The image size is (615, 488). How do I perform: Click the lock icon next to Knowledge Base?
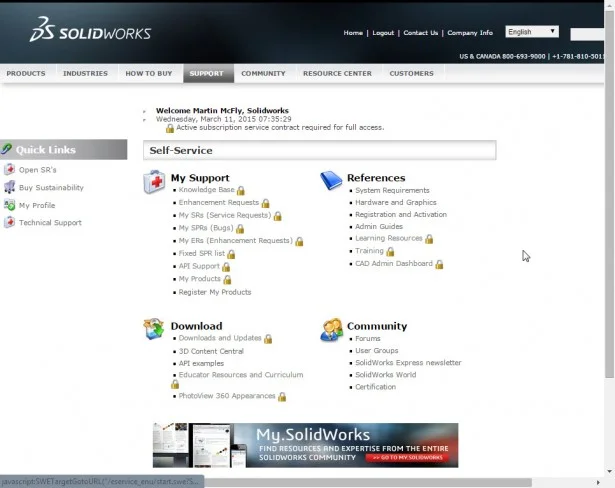pos(241,191)
